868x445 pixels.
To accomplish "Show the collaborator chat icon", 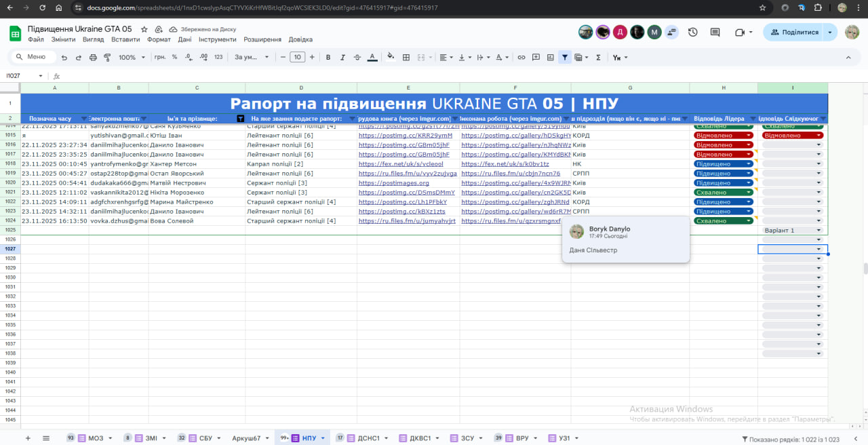I will (x=671, y=32).
